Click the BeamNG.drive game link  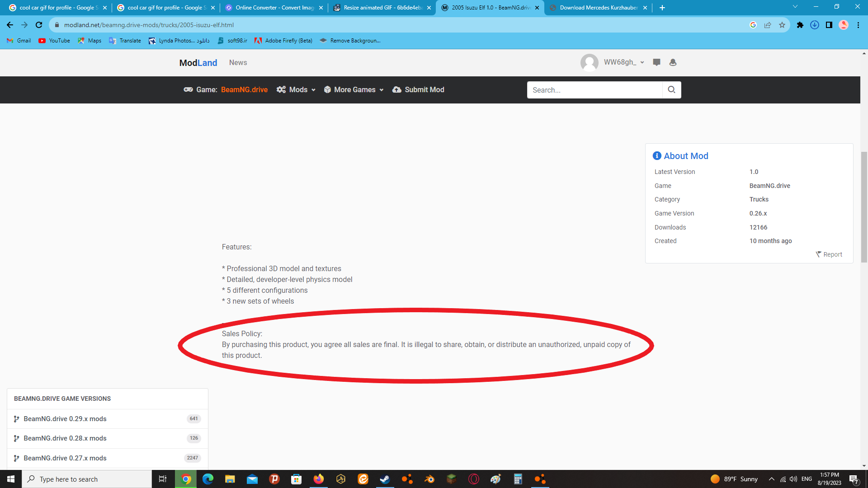tap(244, 90)
